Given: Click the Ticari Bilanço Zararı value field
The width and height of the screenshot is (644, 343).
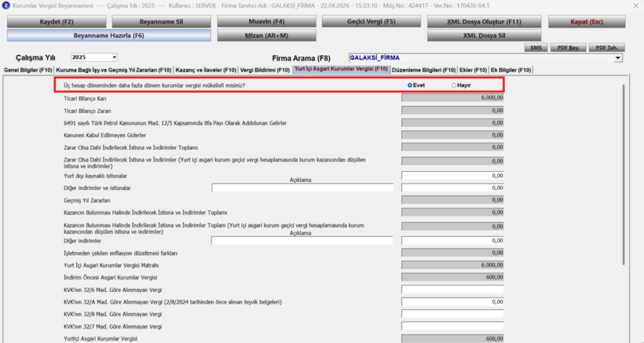Looking at the screenshot, I should tap(453, 111).
